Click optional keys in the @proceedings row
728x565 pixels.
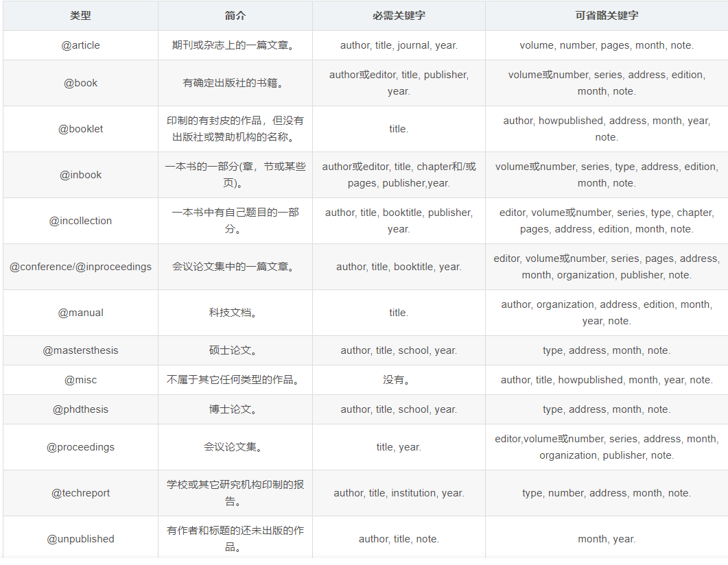point(607,447)
